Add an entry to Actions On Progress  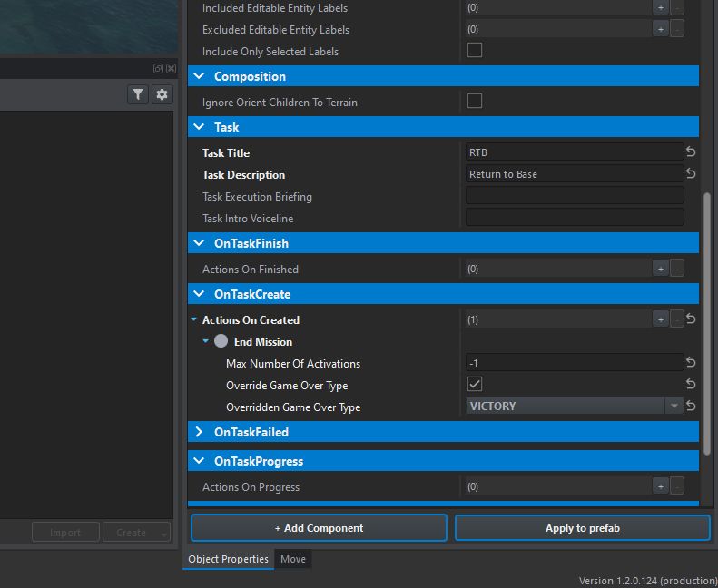pyautogui.click(x=661, y=486)
